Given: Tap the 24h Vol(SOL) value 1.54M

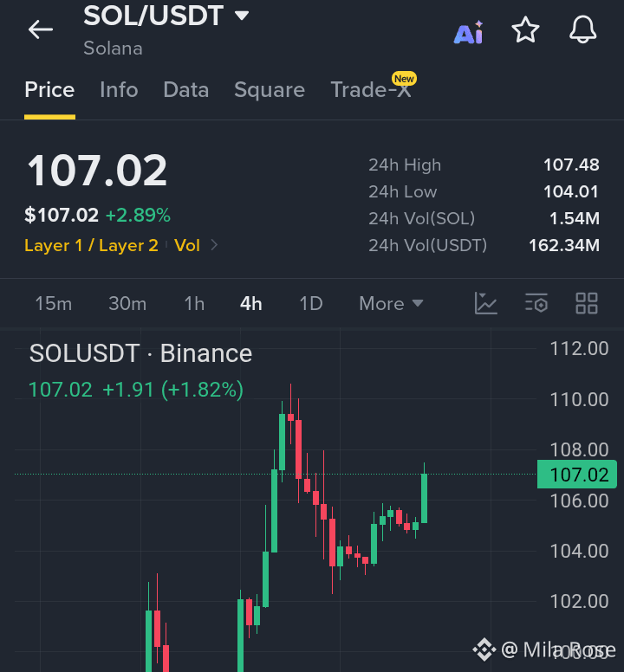Looking at the screenshot, I should click(x=575, y=218).
